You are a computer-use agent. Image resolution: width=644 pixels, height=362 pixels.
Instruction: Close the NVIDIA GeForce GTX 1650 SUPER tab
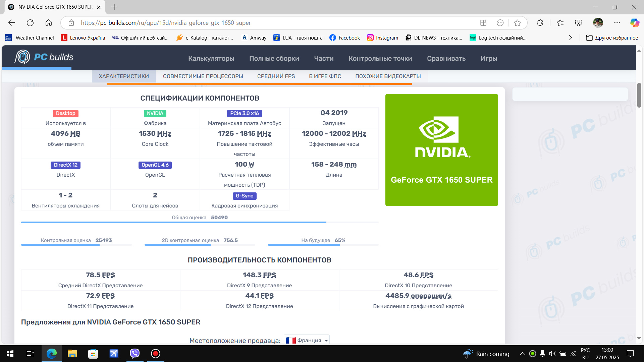coord(99,7)
